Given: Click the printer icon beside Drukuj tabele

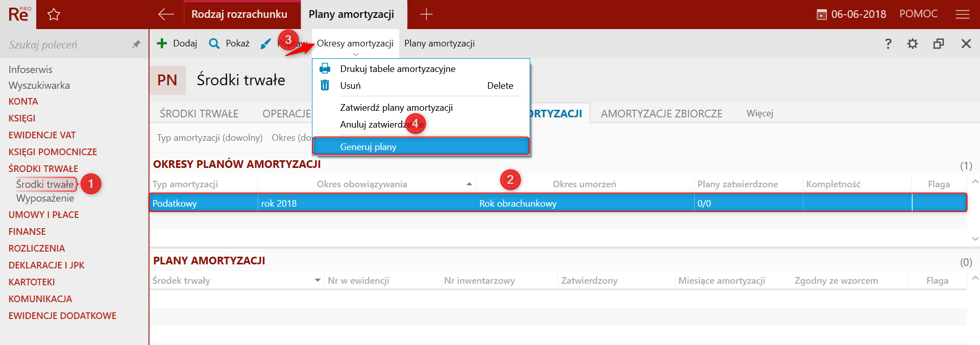Looking at the screenshot, I should 325,68.
